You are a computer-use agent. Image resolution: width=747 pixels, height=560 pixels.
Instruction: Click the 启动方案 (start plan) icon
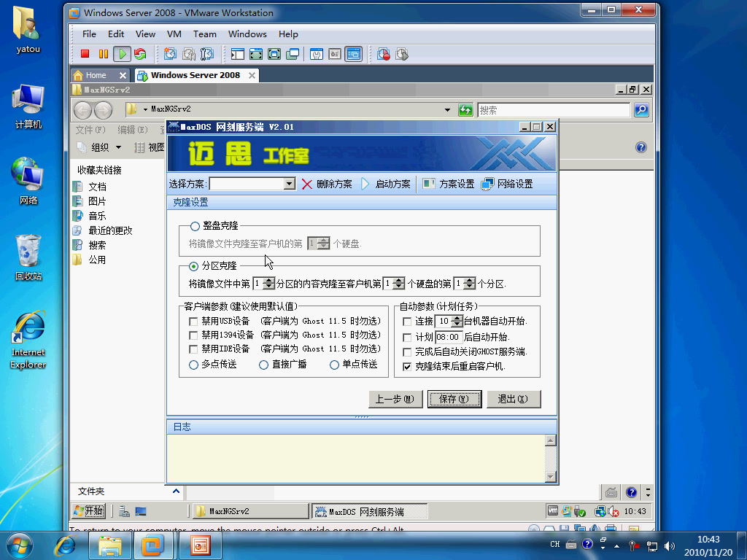tap(363, 183)
